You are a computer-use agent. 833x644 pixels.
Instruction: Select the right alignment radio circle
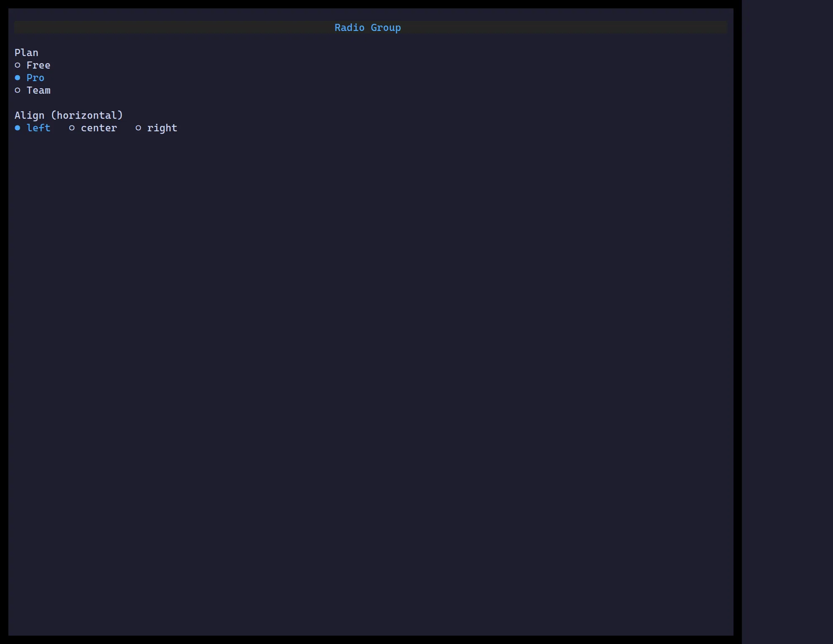[138, 128]
